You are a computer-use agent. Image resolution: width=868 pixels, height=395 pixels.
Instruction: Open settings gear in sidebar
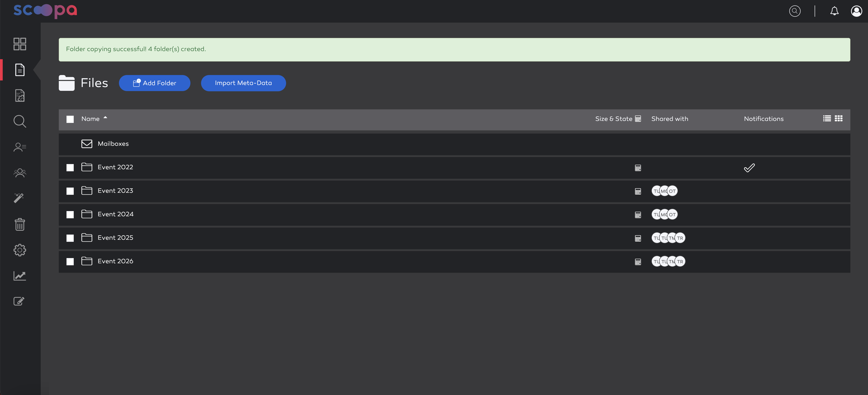point(19,250)
